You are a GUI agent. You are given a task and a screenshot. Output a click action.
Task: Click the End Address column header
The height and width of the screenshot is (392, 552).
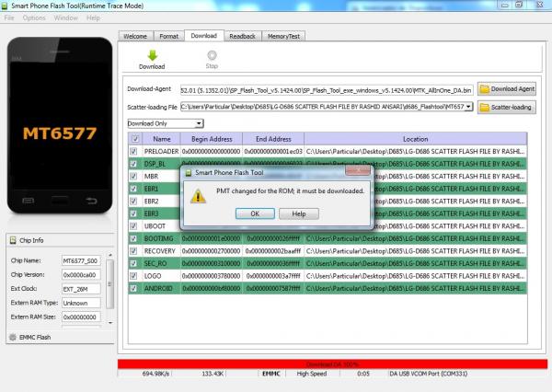pyautogui.click(x=273, y=139)
